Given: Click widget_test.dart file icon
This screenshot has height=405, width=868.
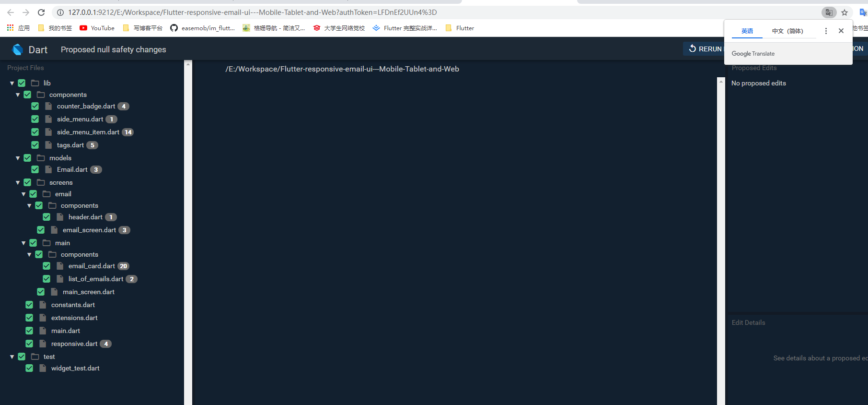Looking at the screenshot, I should 43,368.
